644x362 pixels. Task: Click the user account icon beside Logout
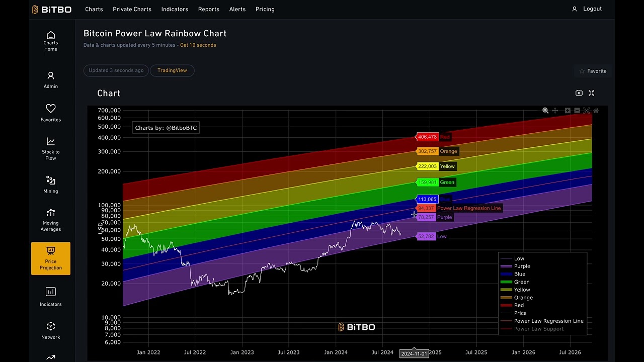574,9
